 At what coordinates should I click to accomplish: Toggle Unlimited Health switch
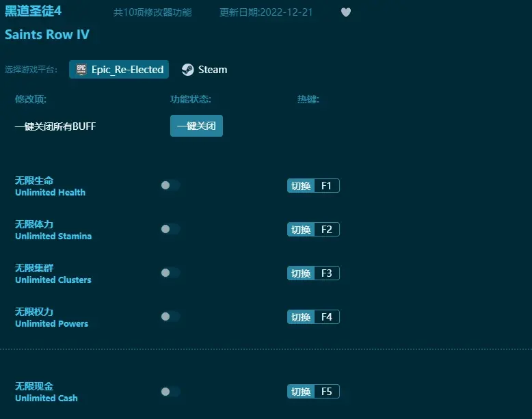pyautogui.click(x=170, y=185)
